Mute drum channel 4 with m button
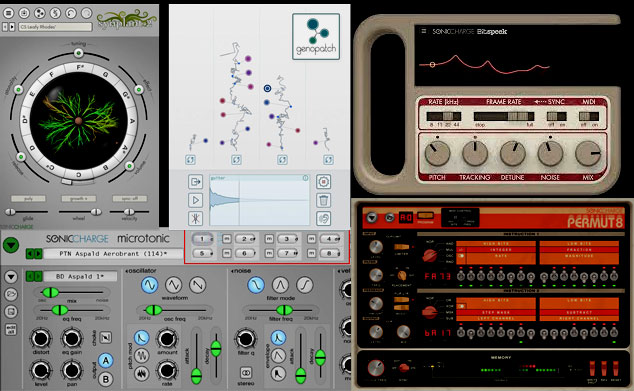 pos(311,239)
